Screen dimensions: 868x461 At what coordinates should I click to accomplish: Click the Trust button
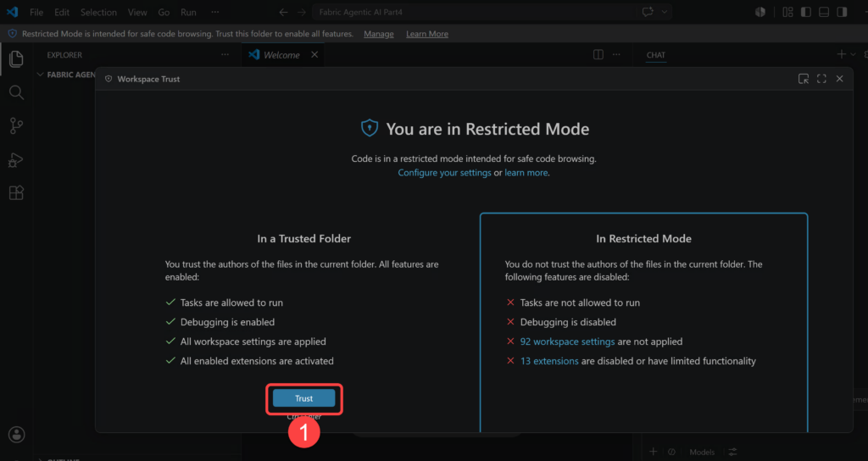(304, 398)
